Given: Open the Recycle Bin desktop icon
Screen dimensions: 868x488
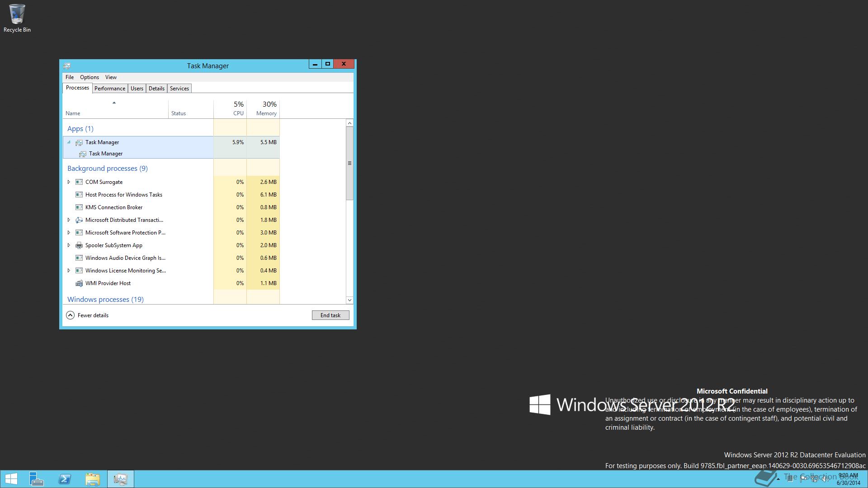Looking at the screenshot, I should pyautogui.click(x=17, y=18).
